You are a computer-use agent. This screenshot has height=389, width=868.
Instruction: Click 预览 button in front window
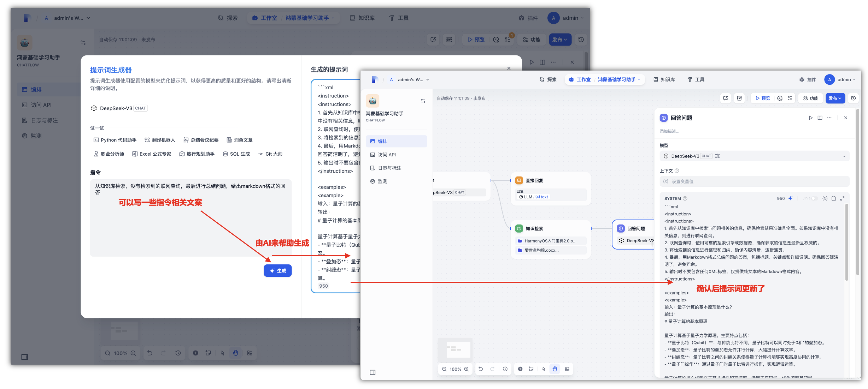(x=763, y=98)
